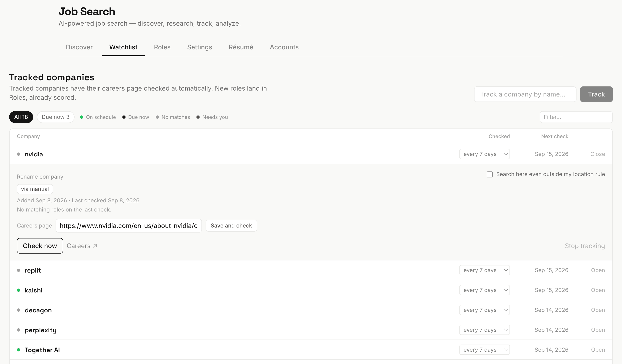Click the Needs you legend label
The width and height of the screenshot is (622, 364).
click(x=215, y=117)
